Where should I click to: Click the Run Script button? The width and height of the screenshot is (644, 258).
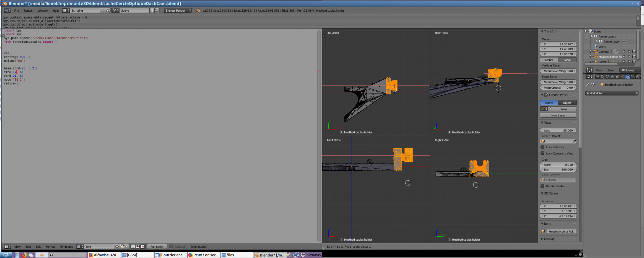(157, 247)
